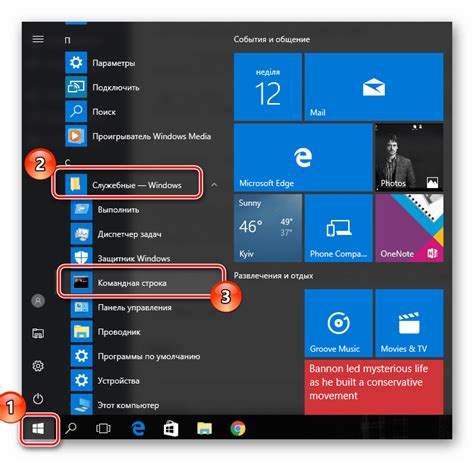Screen dimensions: 474x461
Task: Open the Photos tile thumbnail
Action: point(409,157)
